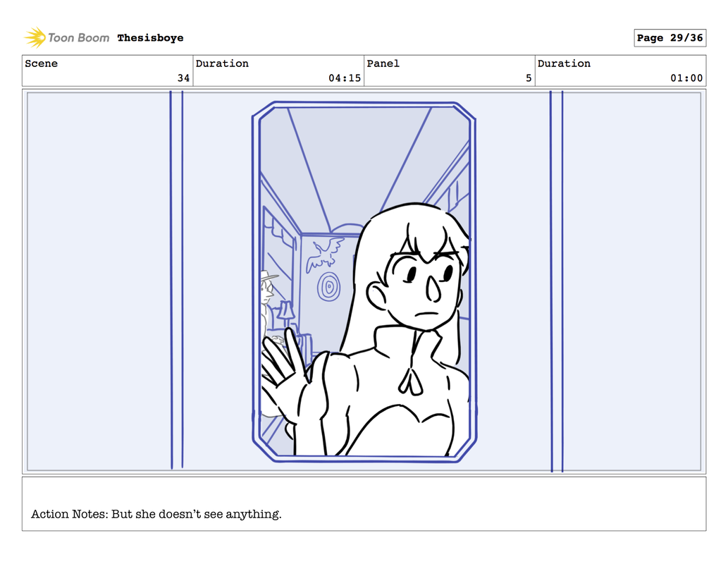Click the Panel label
The height and width of the screenshot is (564, 728).
(383, 63)
